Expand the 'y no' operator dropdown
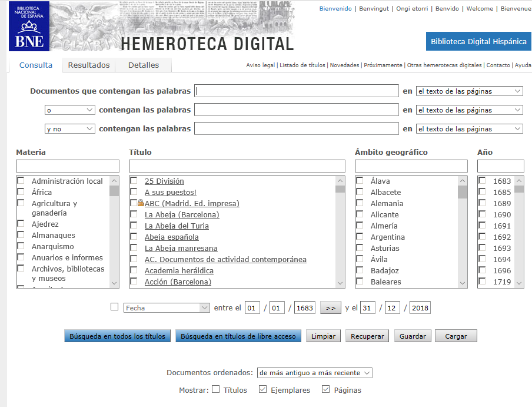Image resolution: width=532 pixels, height=407 pixels. click(x=69, y=129)
